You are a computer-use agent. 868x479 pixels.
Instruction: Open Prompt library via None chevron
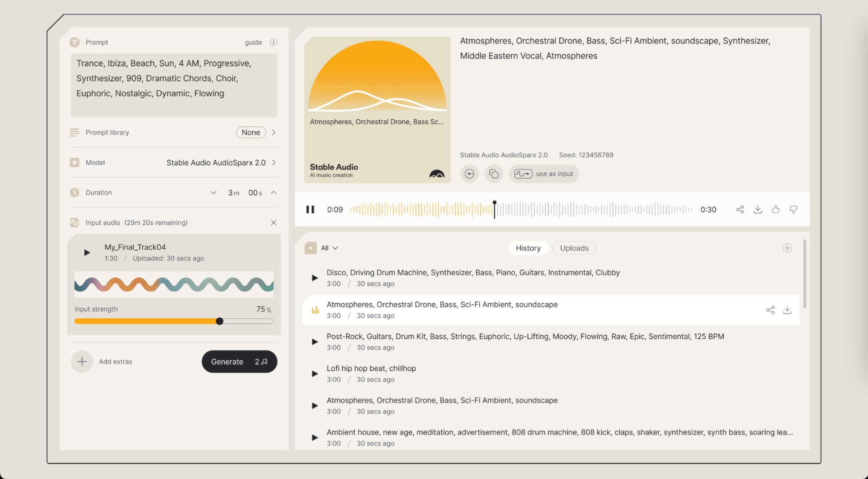click(274, 132)
